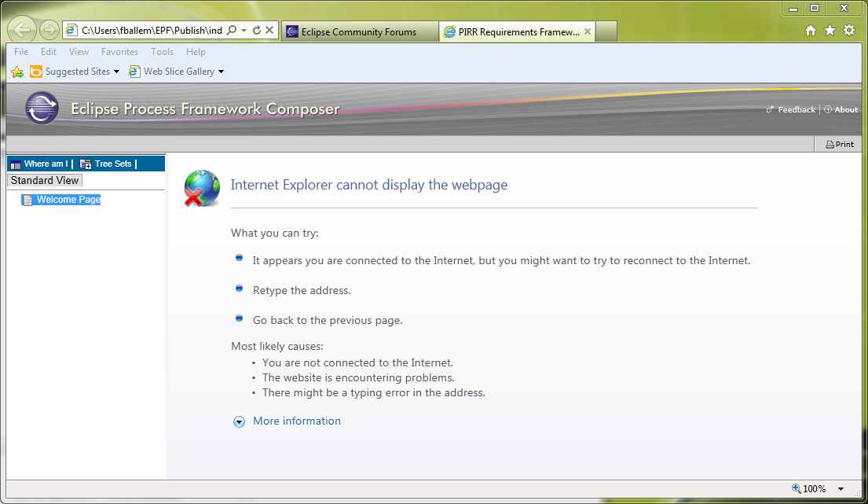Click the browser Back arrow button
Viewport: 868px width, 504px height.
coord(22,30)
